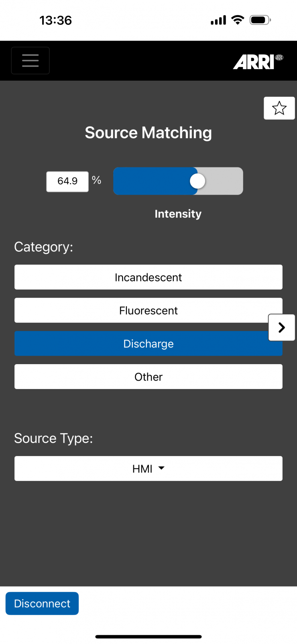The image size is (297, 644).
Task: Select the Incandescent category
Action: pyautogui.click(x=148, y=277)
